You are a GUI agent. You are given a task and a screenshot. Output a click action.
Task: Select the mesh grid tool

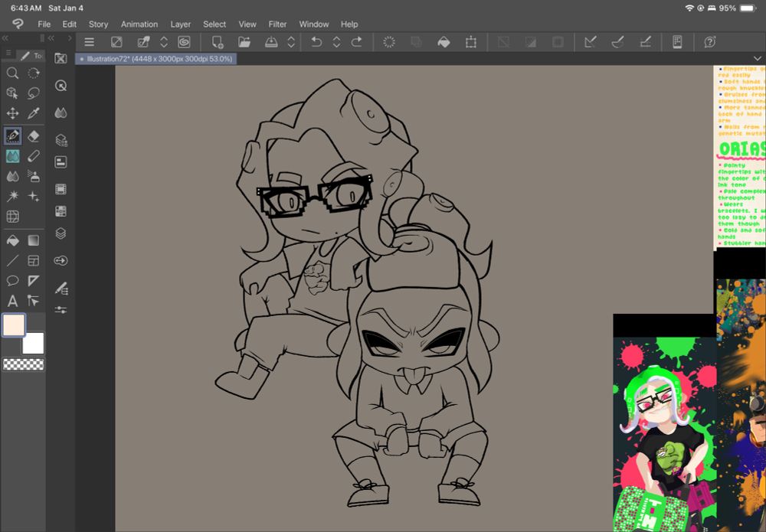[x=13, y=217]
